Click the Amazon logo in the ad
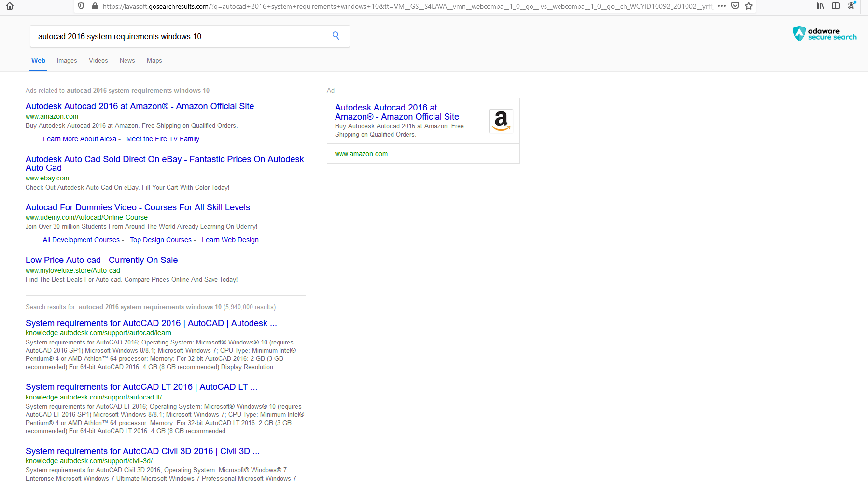This screenshot has width=868, height=481. point(501,121)
